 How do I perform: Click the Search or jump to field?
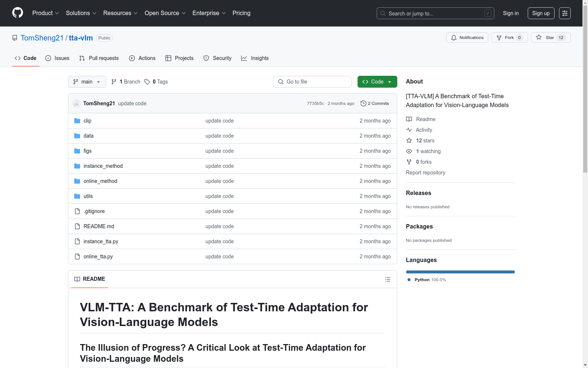tap(435, 13)
